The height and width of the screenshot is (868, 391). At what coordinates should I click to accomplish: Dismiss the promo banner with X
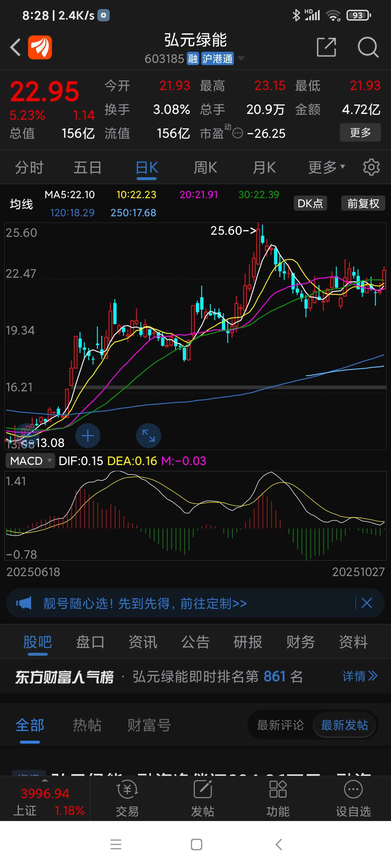(367, 603)
